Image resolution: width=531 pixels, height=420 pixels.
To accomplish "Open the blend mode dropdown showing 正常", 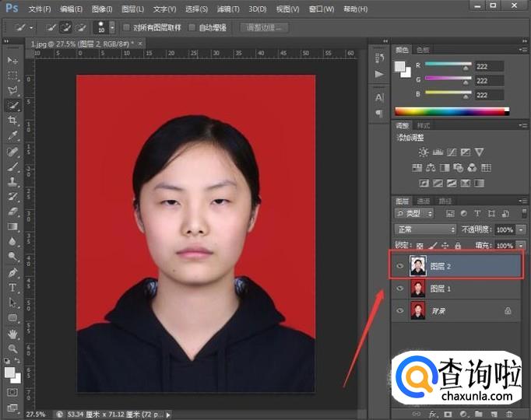I will [425, 229].
